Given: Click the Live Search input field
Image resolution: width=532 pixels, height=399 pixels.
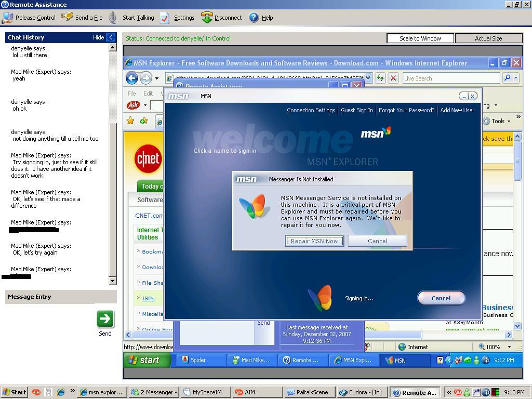Looking at the screenshot, I should [x=450, y=78].
